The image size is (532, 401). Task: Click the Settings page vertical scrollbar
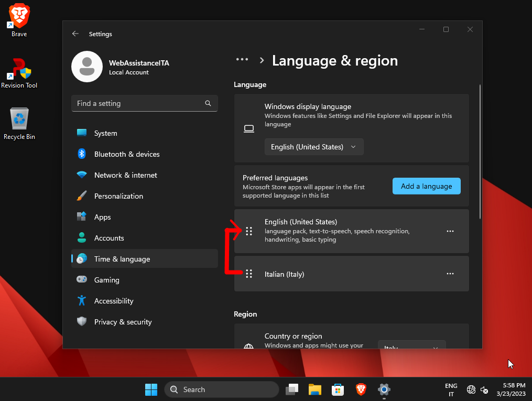(x=480, y=151)
